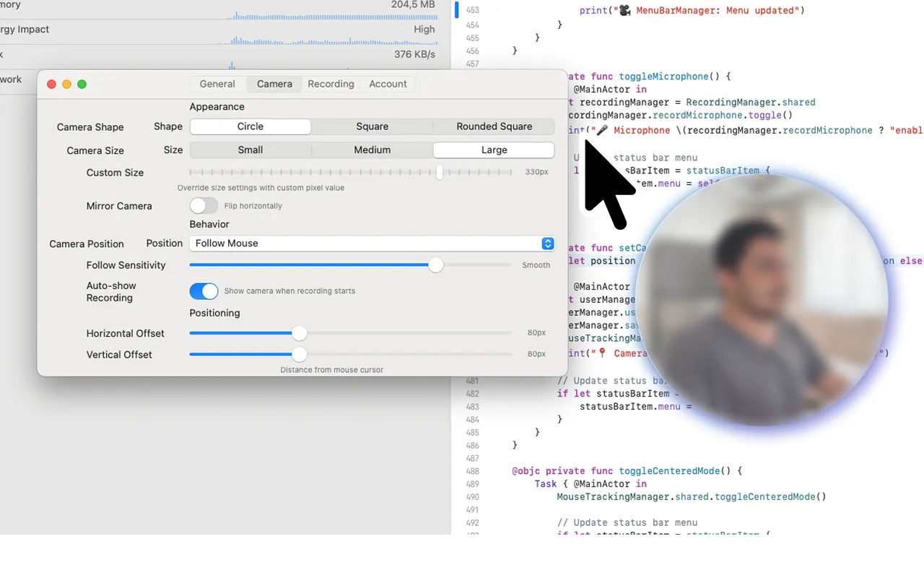Click the Follow Sensitivity slider
The image size is (924, 578).
click(x=351, y=265)
